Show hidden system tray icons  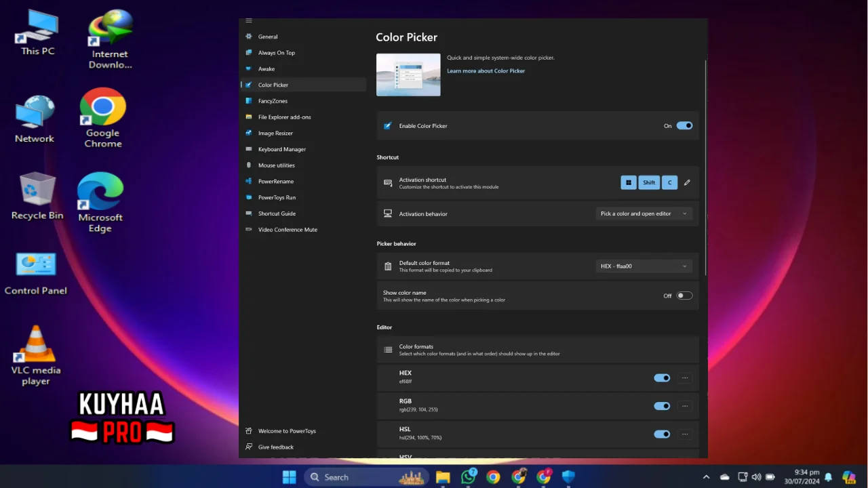706,477
